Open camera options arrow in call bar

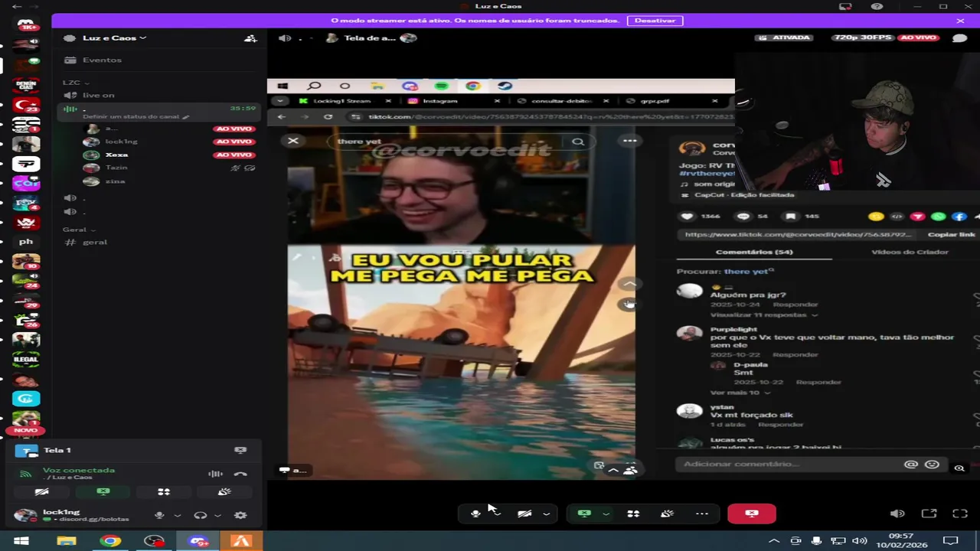coord(547,514)
